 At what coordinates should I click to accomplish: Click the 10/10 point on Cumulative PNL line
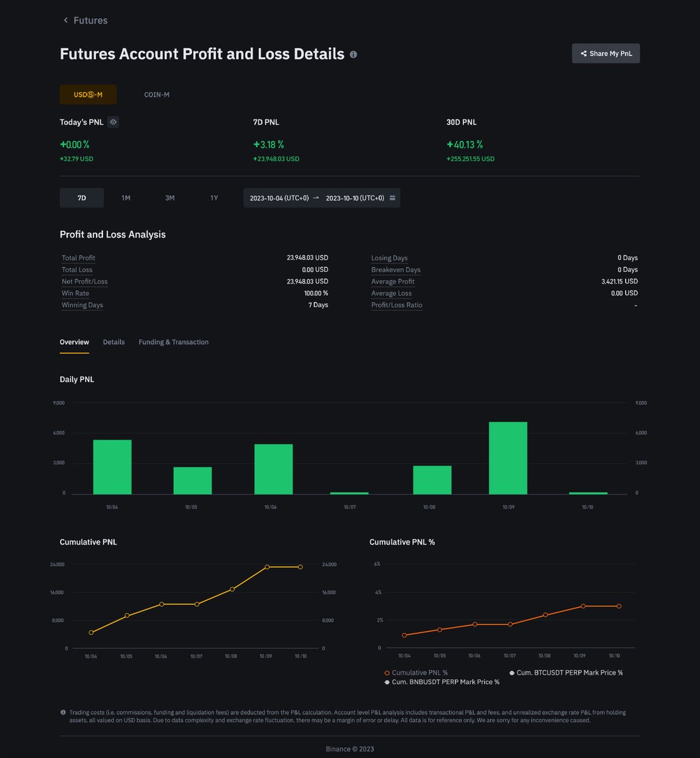(x=301, y=567)
